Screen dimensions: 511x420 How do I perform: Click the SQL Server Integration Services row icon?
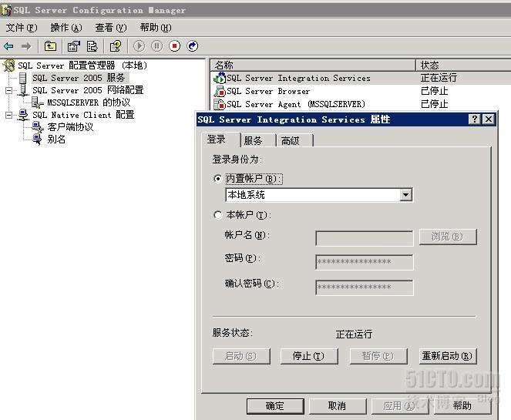[220, 78]
